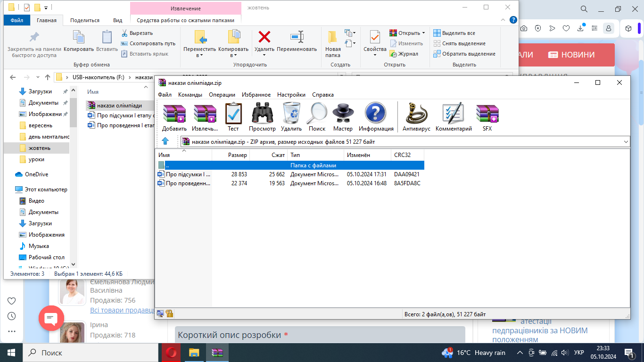Open Explorer blue Файл tab
Screen dimensions: 644x362
point(17,20)
